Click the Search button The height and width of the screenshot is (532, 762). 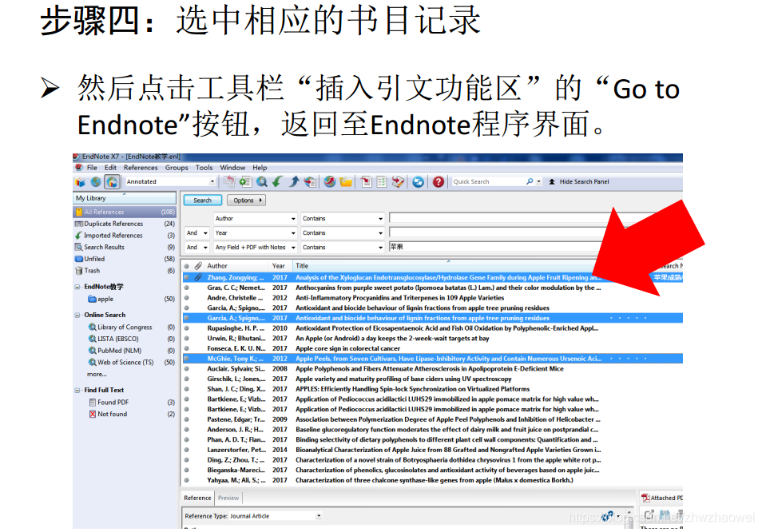pos(202,200)
